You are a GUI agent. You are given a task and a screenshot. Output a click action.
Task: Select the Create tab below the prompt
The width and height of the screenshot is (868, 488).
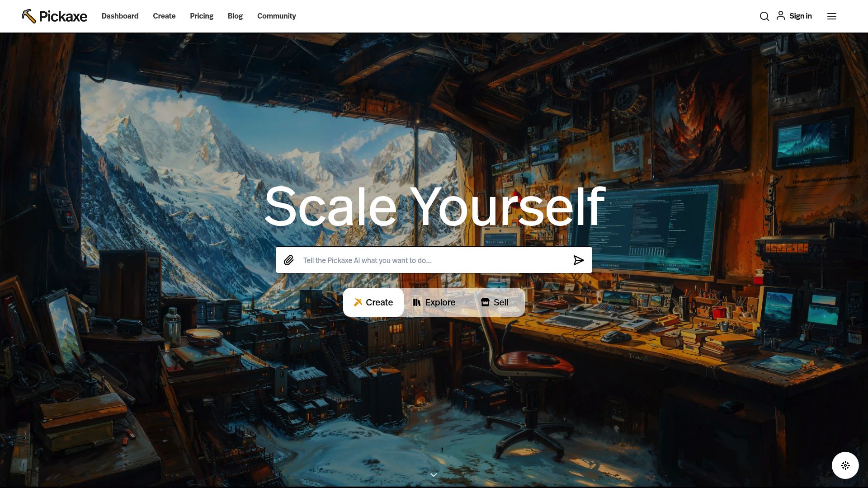373,302
